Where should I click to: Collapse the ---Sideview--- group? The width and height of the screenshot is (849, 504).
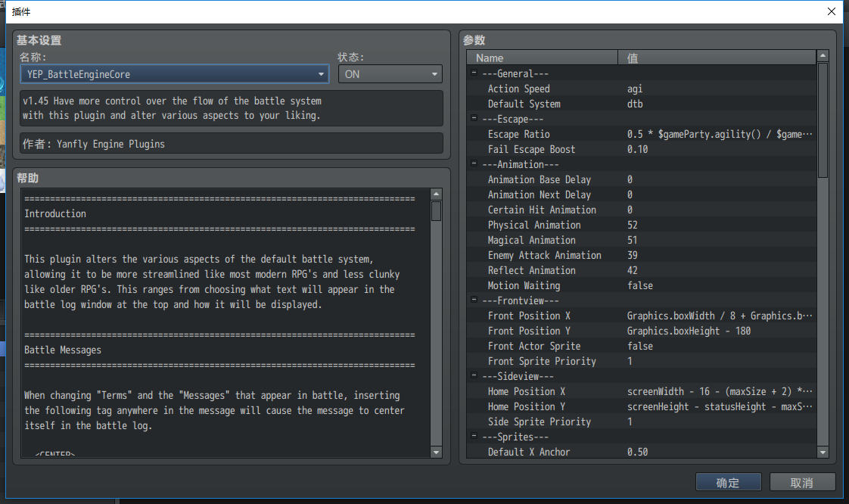click(x=474, y=375)
